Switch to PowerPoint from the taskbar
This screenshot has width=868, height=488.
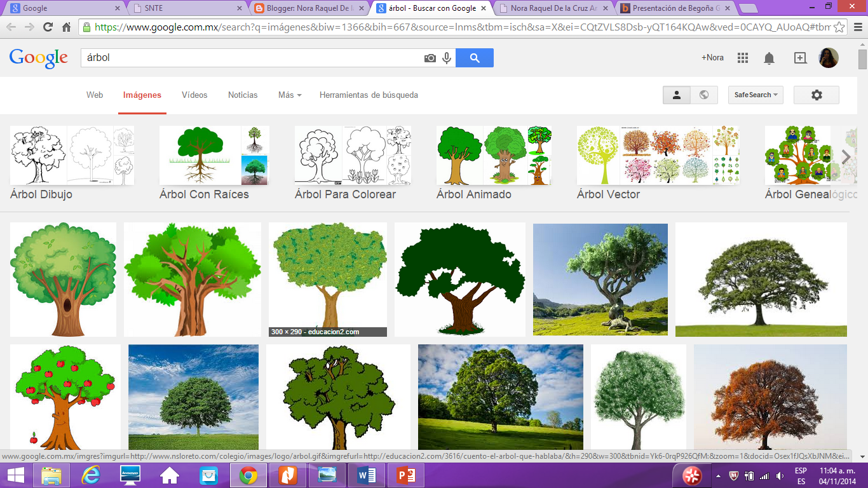[x=405, y=475]
